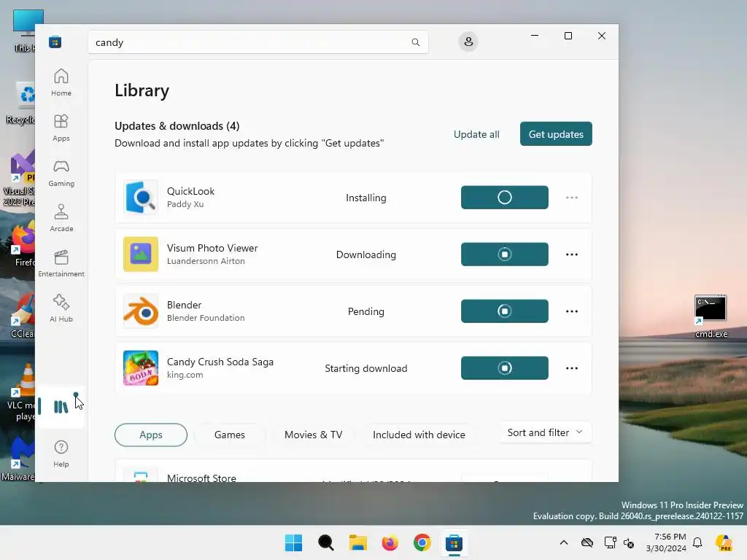Viewport: 747px width, 560px height.
Task: Launch Chrome from the taskbar
Action: 422,542
